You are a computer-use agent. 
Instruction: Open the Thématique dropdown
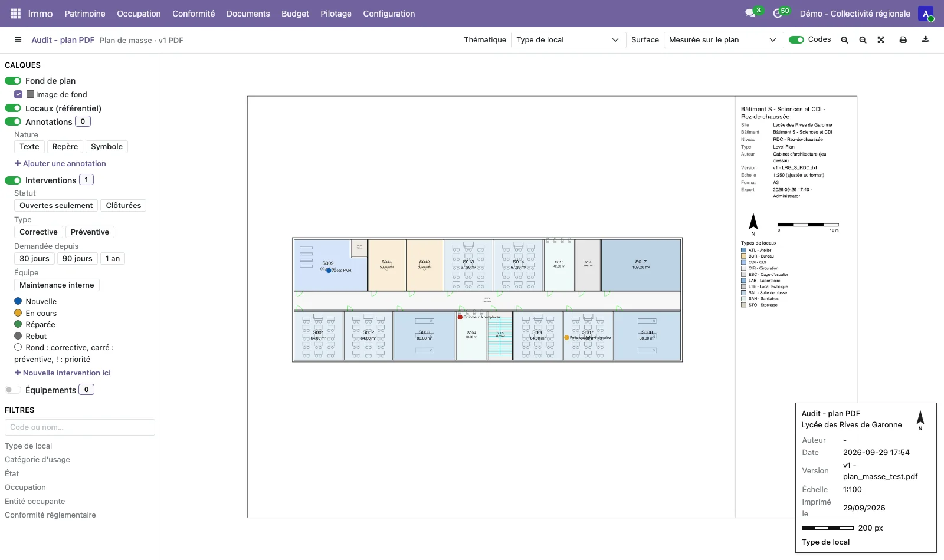click(568, 40)
